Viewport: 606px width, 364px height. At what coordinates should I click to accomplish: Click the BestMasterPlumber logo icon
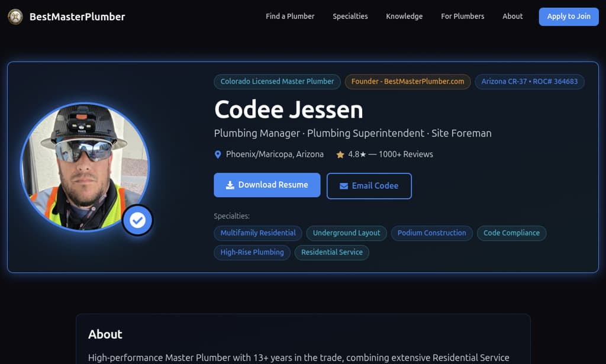coord(15,17)
